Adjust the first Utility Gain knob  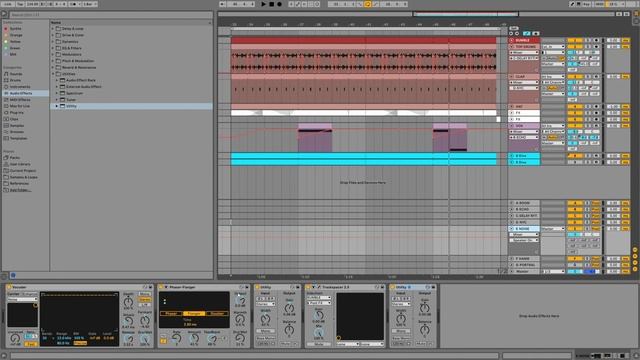(289, 308)
